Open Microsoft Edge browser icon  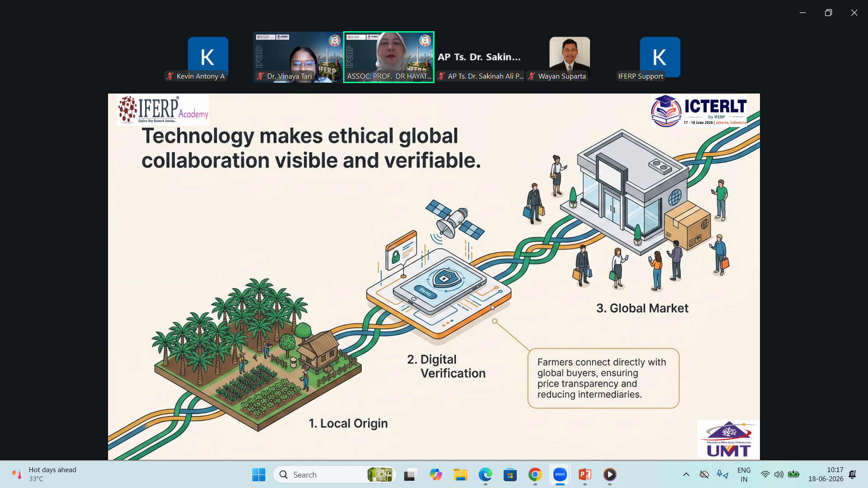pyautogui.click(x=485, y=474)
